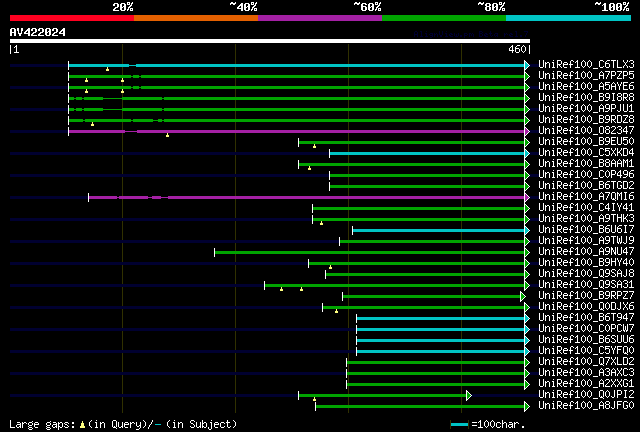Select the UniRef100_B9EU50 label
The width and height of the screenshot is (640, 432).
pyautogui.click(x=586, y=142)
